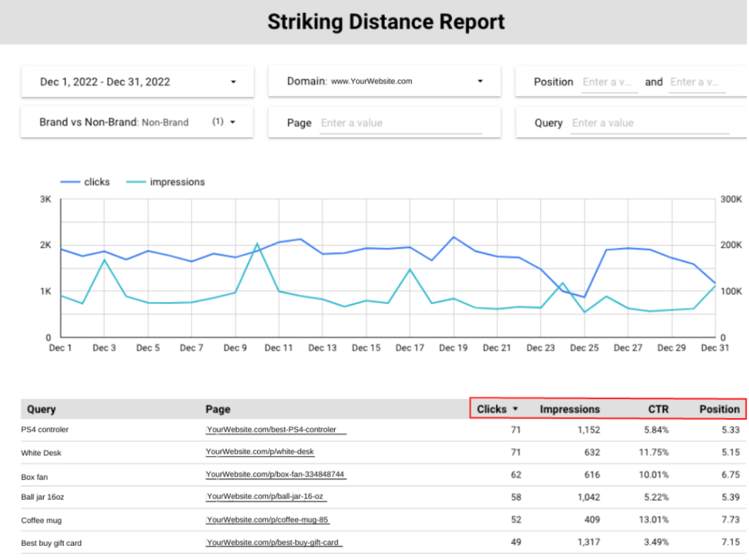Select the Position column header

720,409
